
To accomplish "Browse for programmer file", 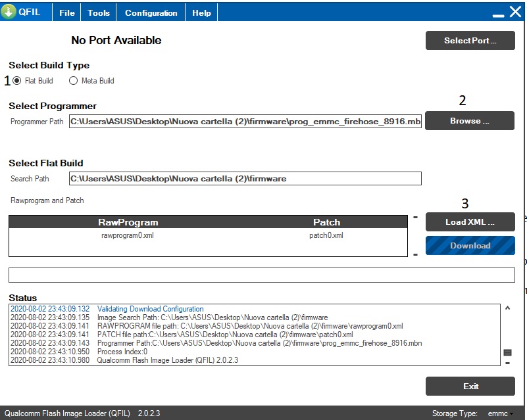I will [470, 120].
